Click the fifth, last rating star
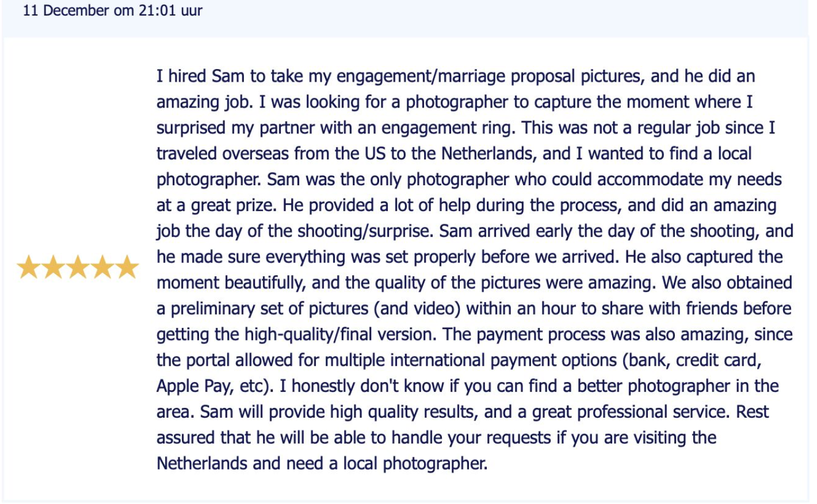The height and width of the screenshot is (504, 817). pyautogui.click(x=127, y=268)
